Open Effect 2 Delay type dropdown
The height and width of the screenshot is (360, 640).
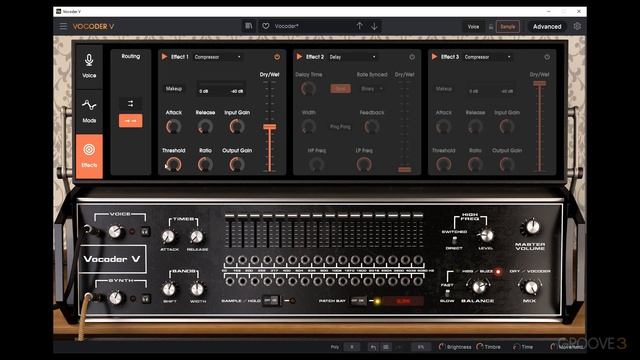tap(353, 57)
